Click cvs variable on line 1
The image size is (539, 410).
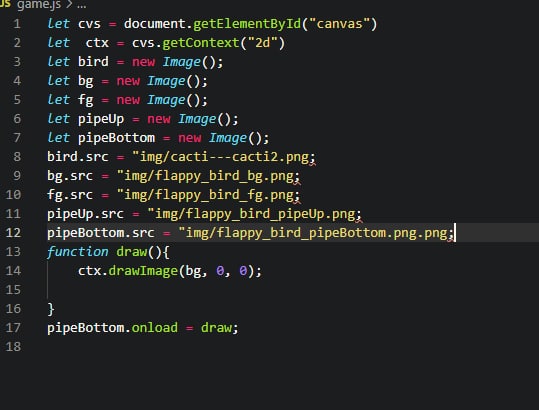click(89, 24)
